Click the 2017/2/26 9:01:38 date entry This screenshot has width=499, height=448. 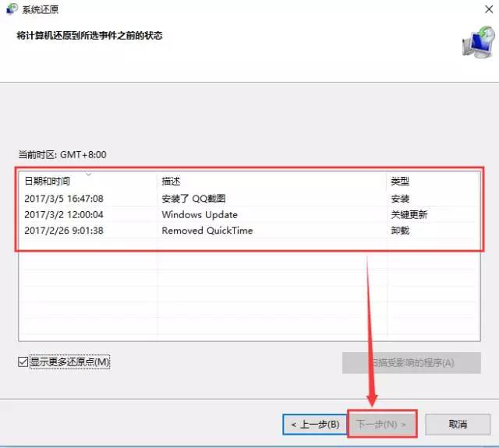62,231
